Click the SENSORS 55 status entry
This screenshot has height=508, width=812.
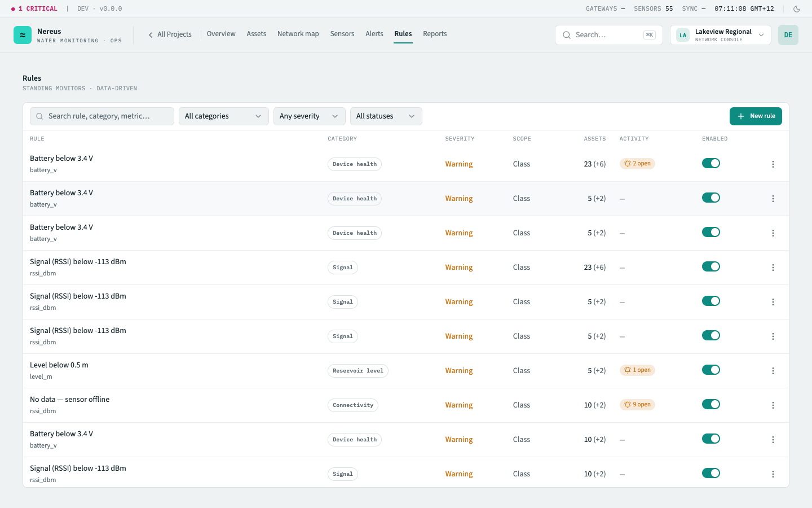point(654,9)
